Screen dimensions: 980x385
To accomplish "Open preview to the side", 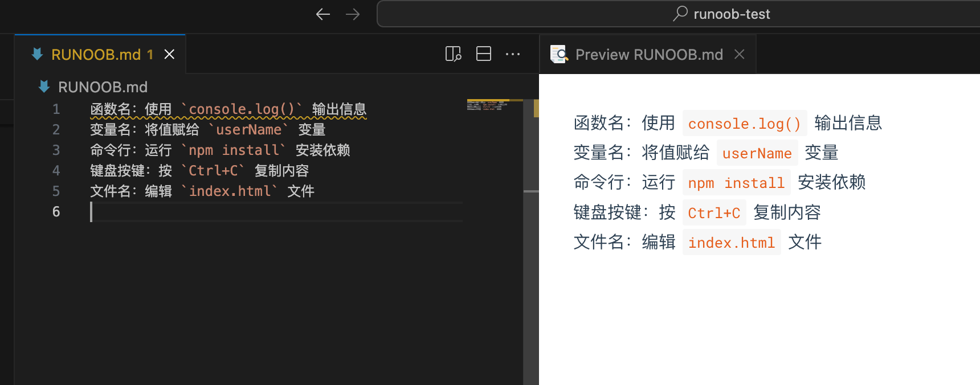I will (x=453, y=54).
